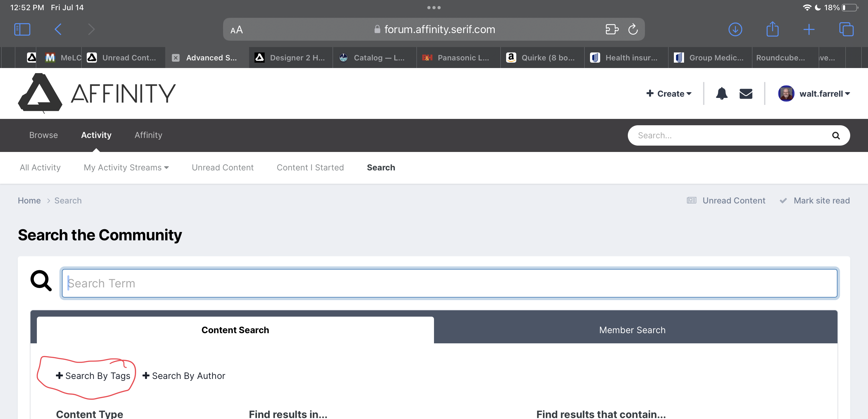Switch to the Unread Cont... browser tab
The height and width of the screenshot is (419, 868).
[123, 58]
